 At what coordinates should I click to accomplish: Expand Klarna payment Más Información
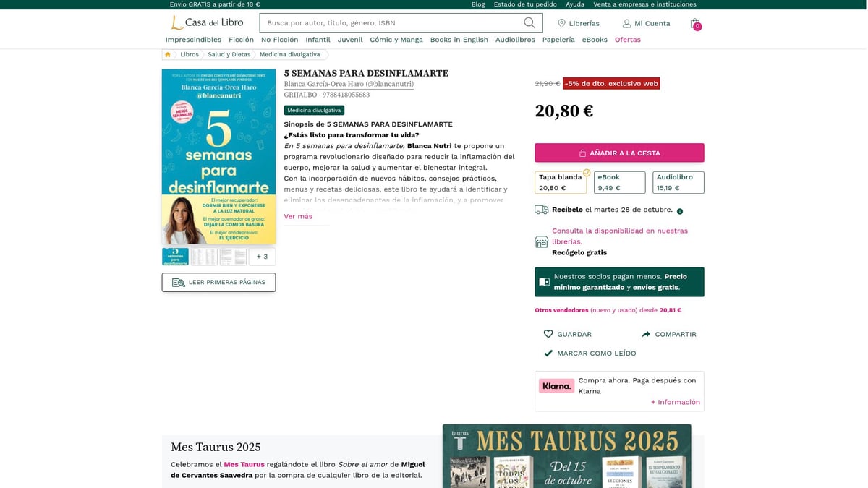pos(674,402)
